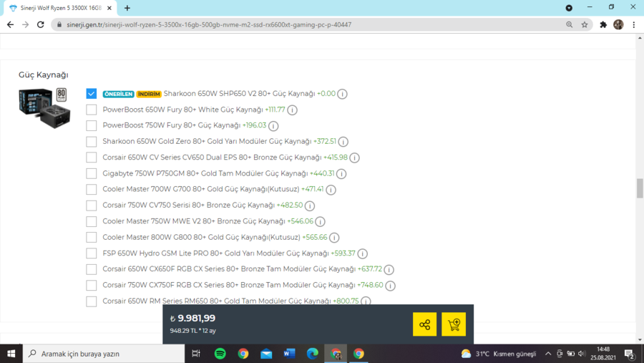Click the yellow add-to-cart button
644x363 pixels.
tap(454, 324)
